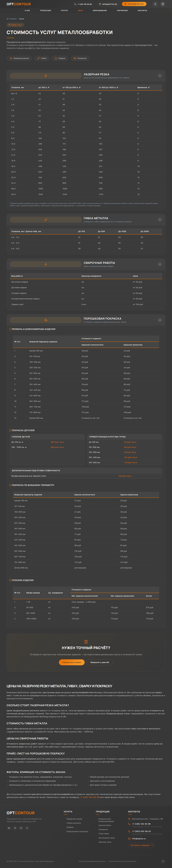Click 'Запросить расчёт' button
Image resolution: width=172 pixels, height=868 pixels.
pyautogui.click(x=100, y=662)
